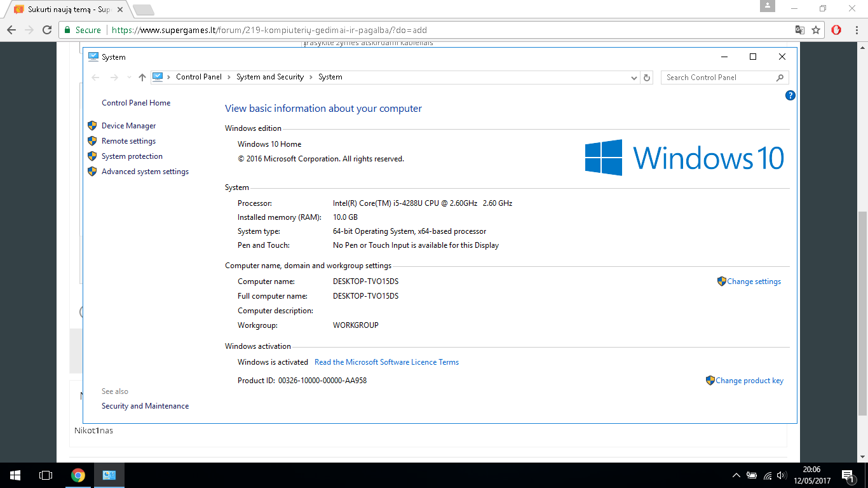Click the search magnifier in Control Panel

tap(780, 78)
